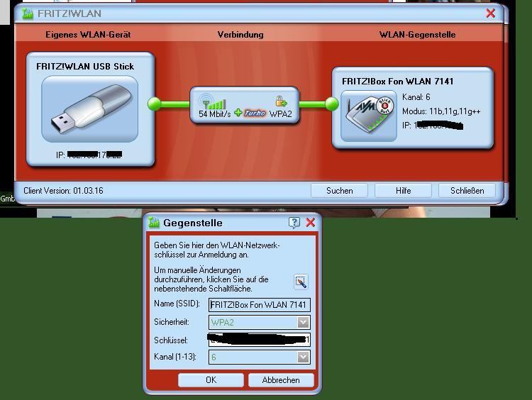Click the left green connection node
Screen dimensions: 532x400
click(x=155, y=104)
